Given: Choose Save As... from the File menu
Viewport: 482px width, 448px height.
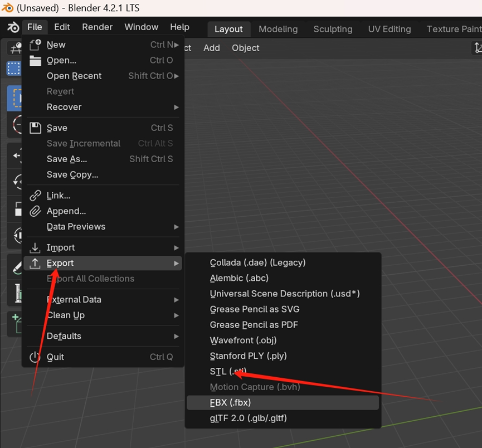Looking at the screenshot, I should (103, 159).
